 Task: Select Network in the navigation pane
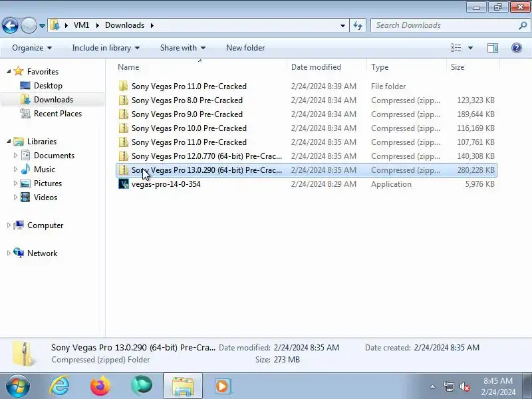pos(42,253)
